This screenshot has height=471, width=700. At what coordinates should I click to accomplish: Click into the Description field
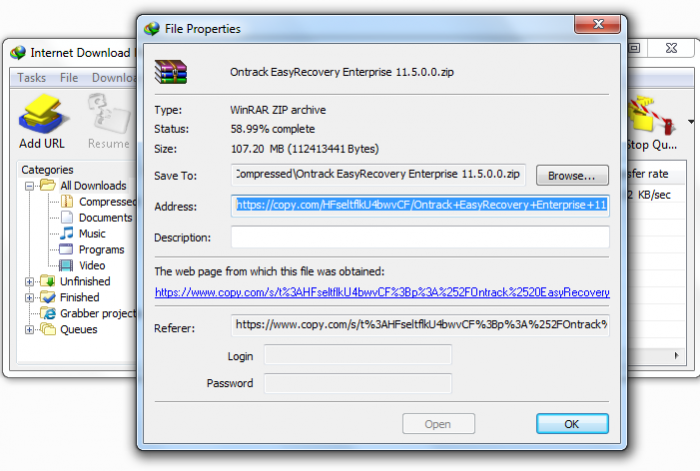coord(420,237)
